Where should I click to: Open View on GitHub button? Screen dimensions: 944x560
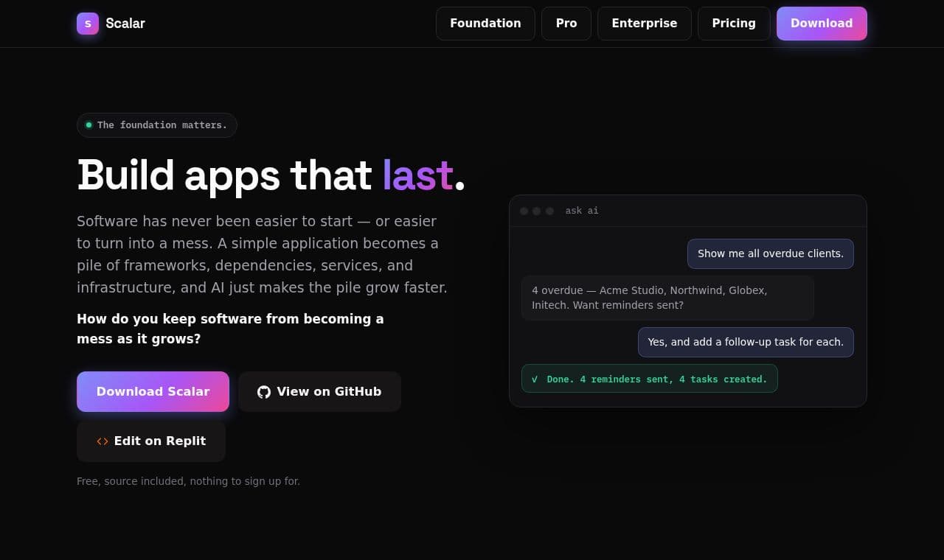pos(319,391)
